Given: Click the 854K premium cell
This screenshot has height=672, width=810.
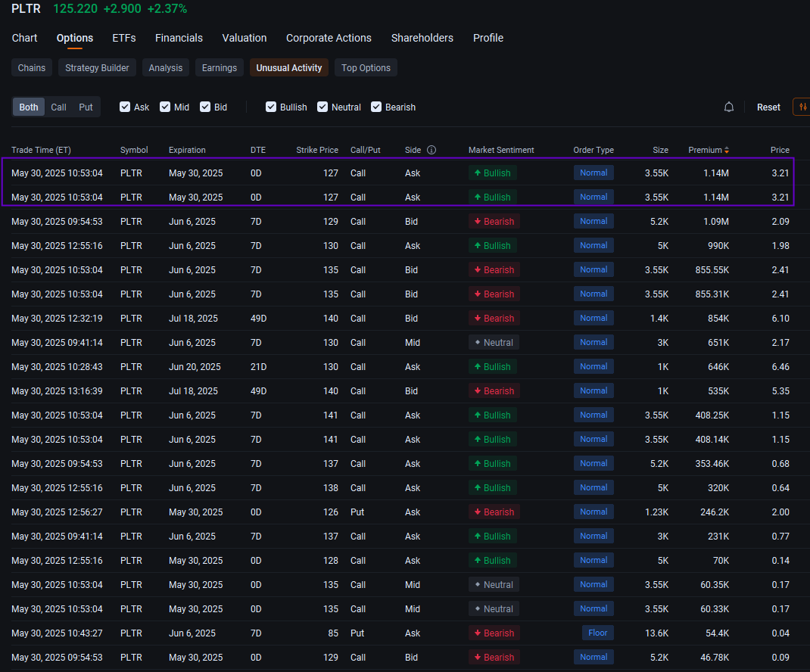Looking at the screenshot, I should 718,318.
